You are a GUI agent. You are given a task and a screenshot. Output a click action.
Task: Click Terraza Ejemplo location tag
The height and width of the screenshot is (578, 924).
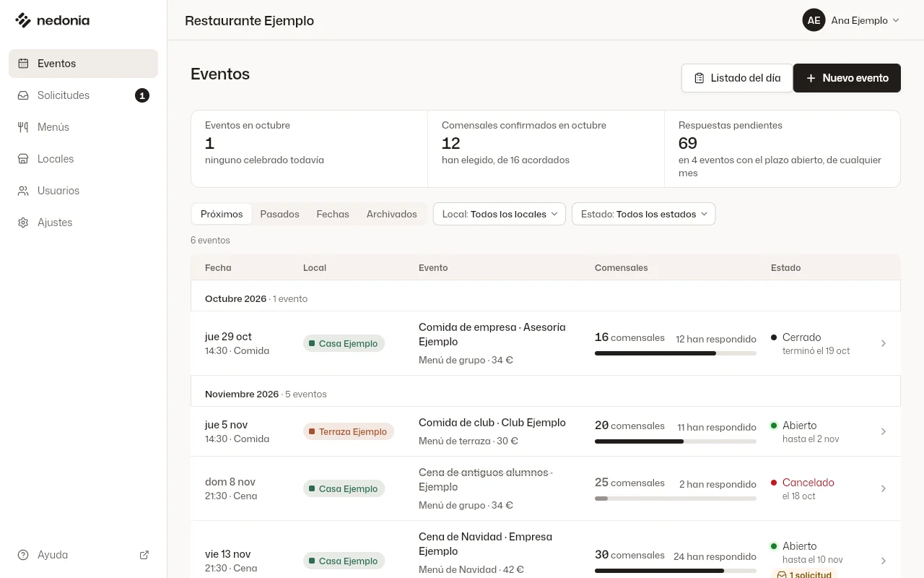349,431
